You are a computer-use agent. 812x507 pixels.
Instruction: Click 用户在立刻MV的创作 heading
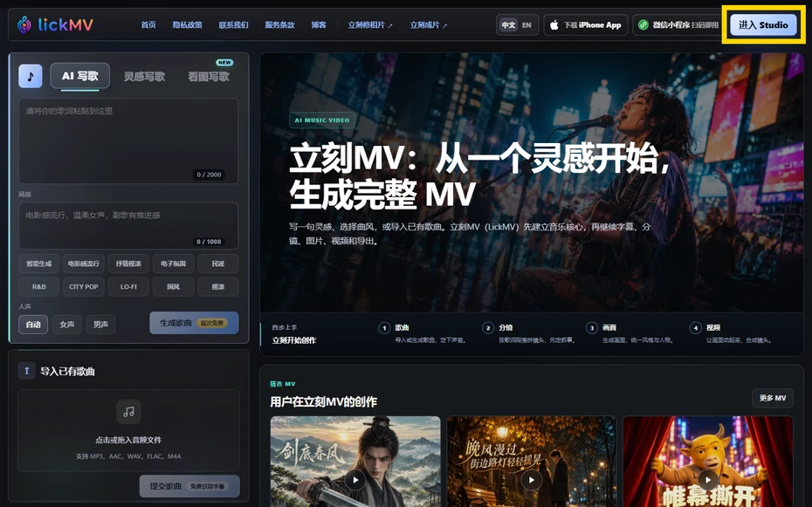point(324,401)
